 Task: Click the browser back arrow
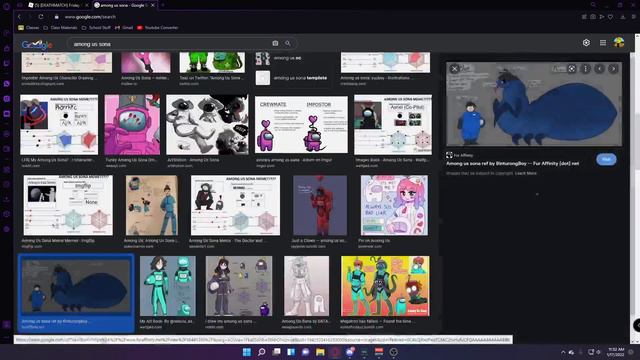pyautogui.click(x=19, y=17)
